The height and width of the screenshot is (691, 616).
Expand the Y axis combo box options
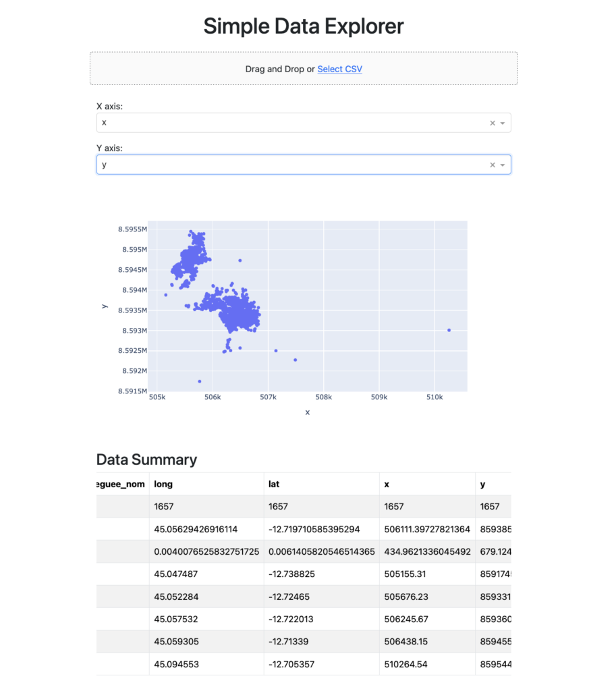coord(502,164)
